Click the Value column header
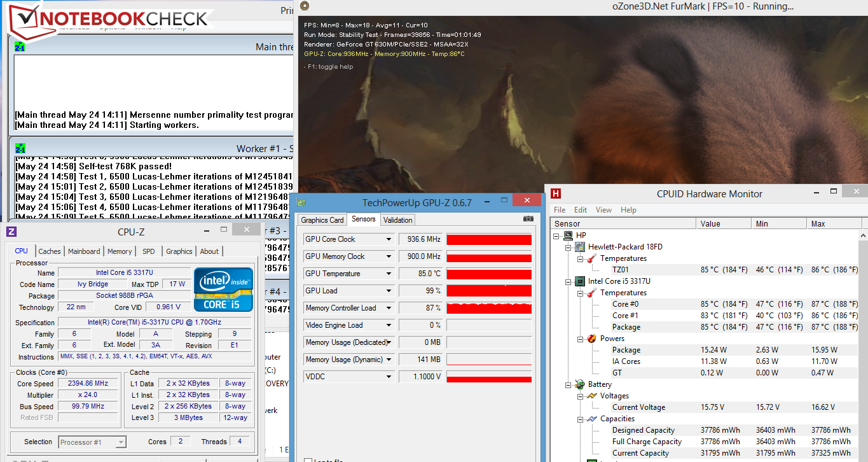The image size is (868, 462). pyautogui.click(x=724, y=223)
